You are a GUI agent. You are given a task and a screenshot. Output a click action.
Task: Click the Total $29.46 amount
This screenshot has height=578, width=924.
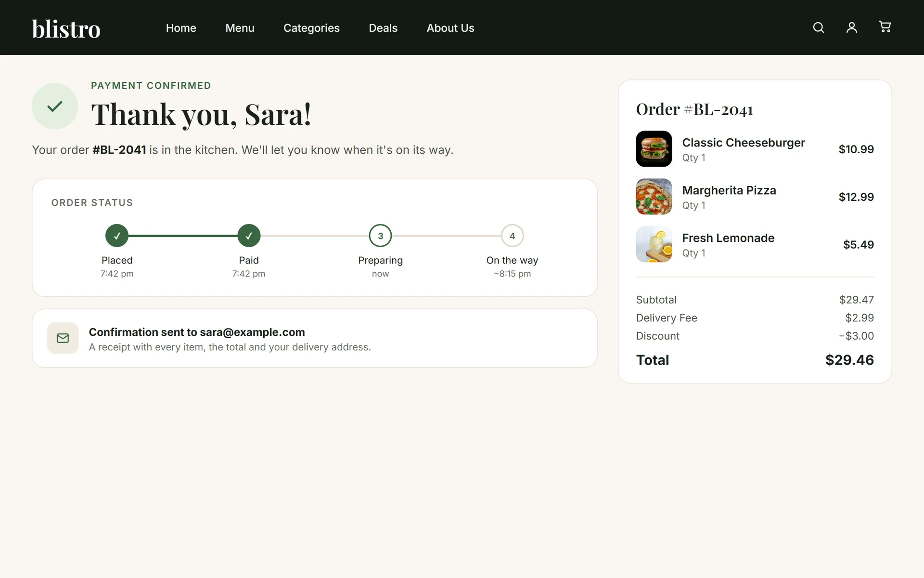pos(849,360)
